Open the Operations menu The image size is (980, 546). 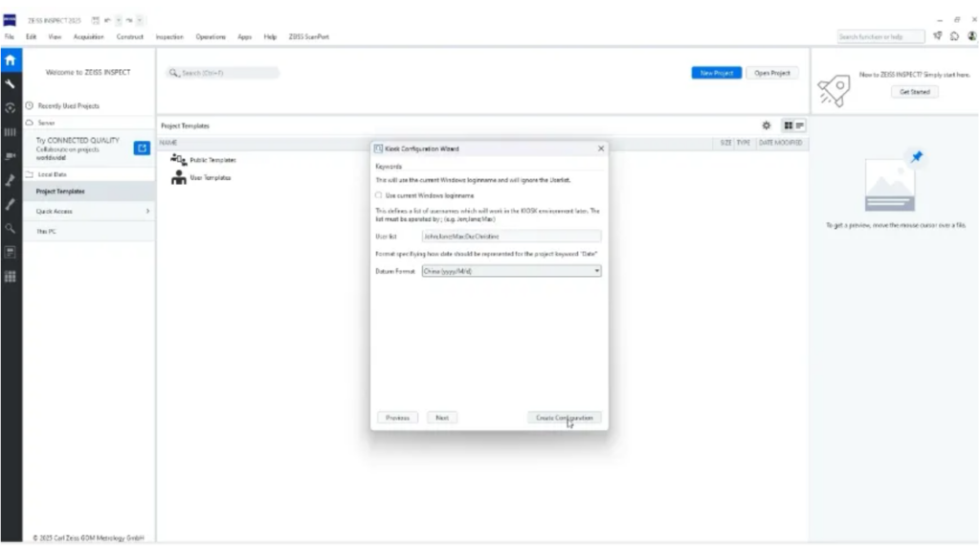click(x=210, y=37)
